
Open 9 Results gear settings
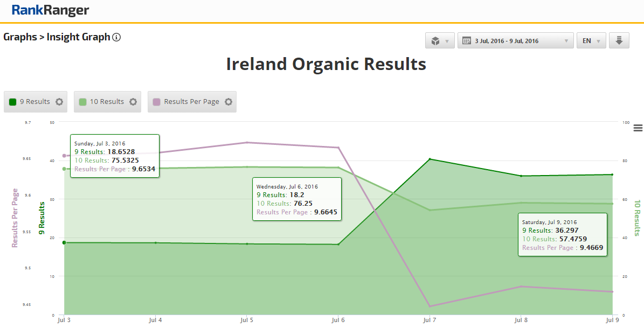(x=59, y=102)
